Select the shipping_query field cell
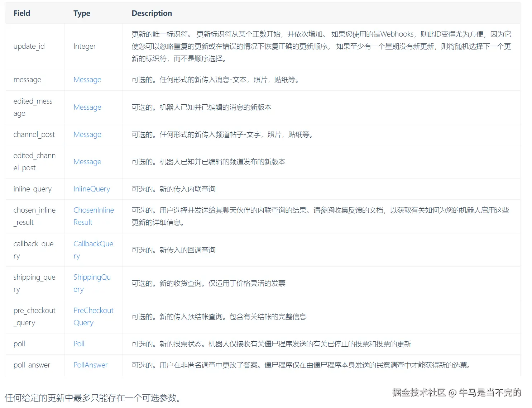 pyautogui.click(x=35, y=283)
